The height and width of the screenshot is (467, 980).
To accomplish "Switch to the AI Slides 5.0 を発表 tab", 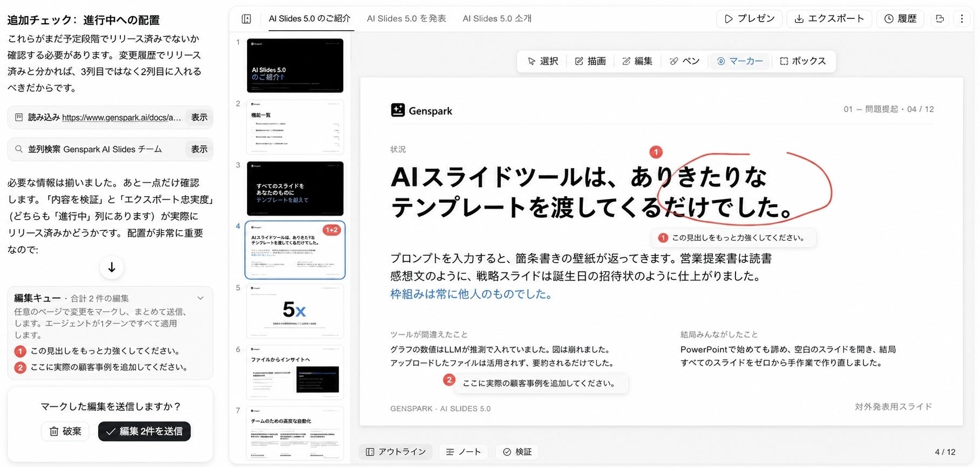I will coord(406,19).
